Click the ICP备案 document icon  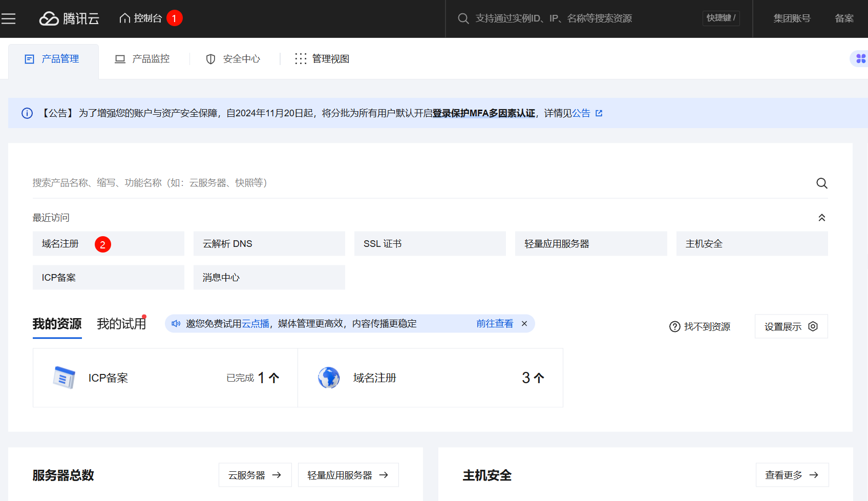pos(64,378)
